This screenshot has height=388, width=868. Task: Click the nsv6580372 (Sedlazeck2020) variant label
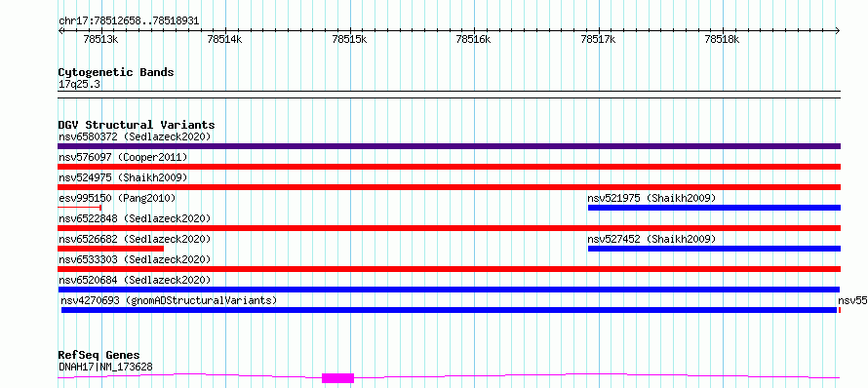coord(135,136)
